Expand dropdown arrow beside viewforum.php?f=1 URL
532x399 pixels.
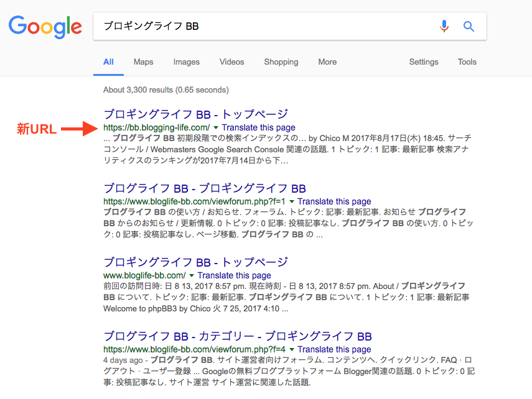click(x=291, y=202)
